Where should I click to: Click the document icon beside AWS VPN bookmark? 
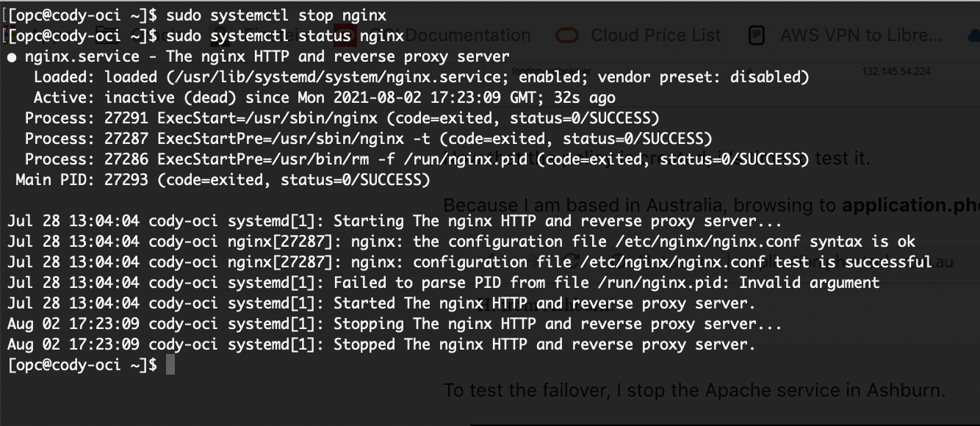pyautogui.click(x=757, y=35)
